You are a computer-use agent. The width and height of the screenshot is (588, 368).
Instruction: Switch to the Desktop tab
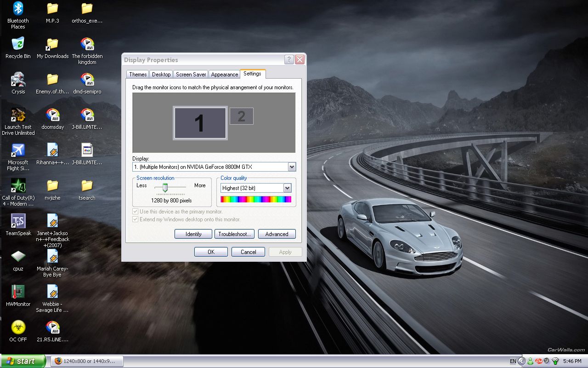pyautogui.click(x=161, y=74)
